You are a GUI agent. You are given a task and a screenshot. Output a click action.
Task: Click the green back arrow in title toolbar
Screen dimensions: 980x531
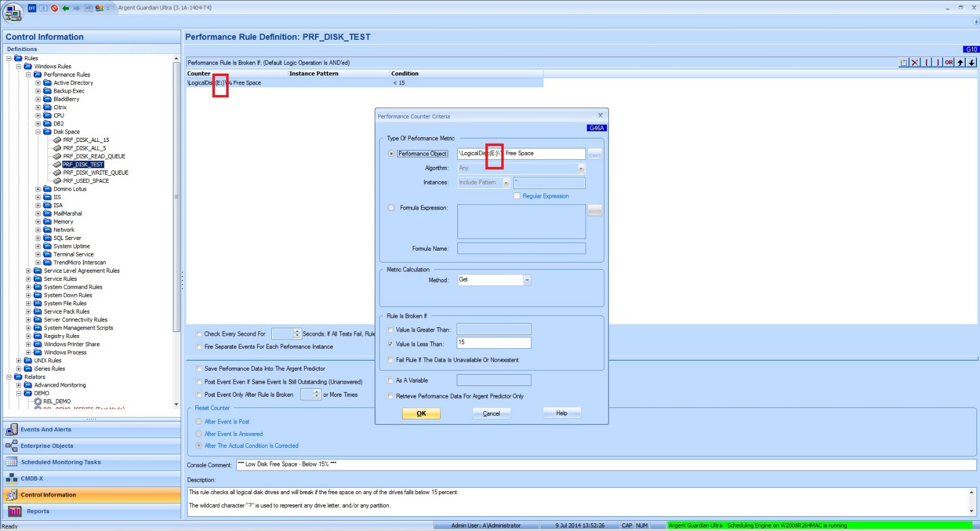click(65, 8)
